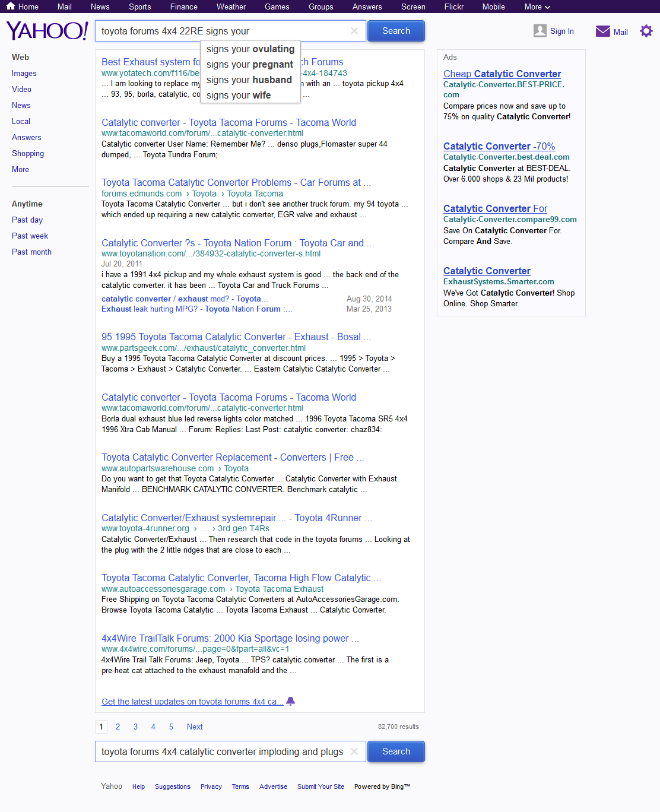The height and width of the screenshot is (812, 660).
Task: Open the ExhaustSystems.Smarter.com Catalytic Converter ad
Action: tap(487, 271)
